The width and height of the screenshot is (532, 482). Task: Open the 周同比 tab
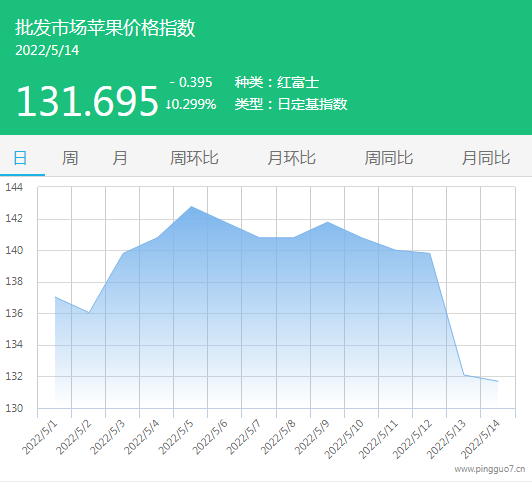(x=388, y=158)
